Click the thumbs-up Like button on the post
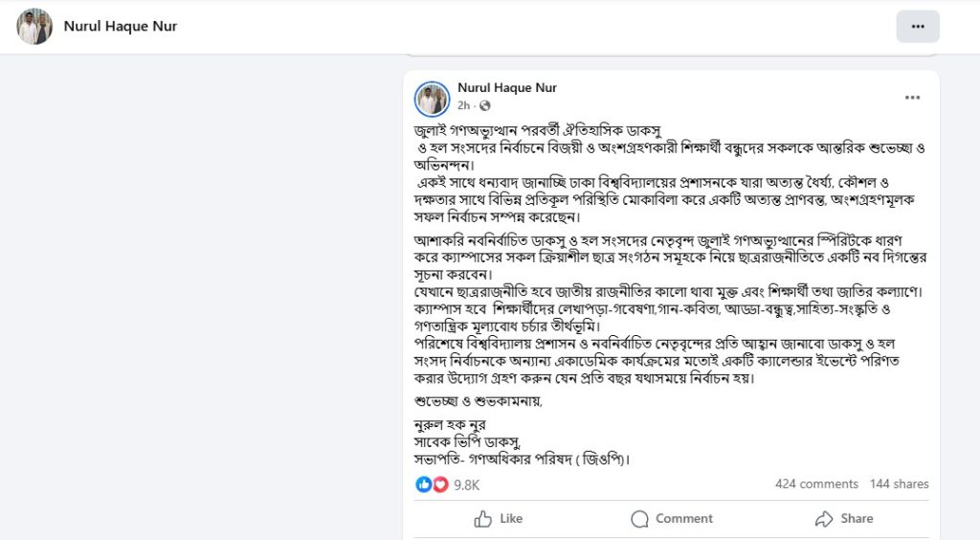Screen dimensions: 980x540 (x=499, y=518)
